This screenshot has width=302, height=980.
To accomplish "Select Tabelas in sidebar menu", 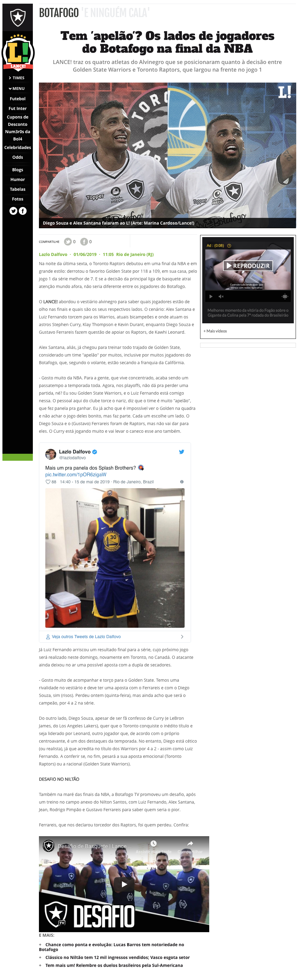I will click(x=17, y=189).
